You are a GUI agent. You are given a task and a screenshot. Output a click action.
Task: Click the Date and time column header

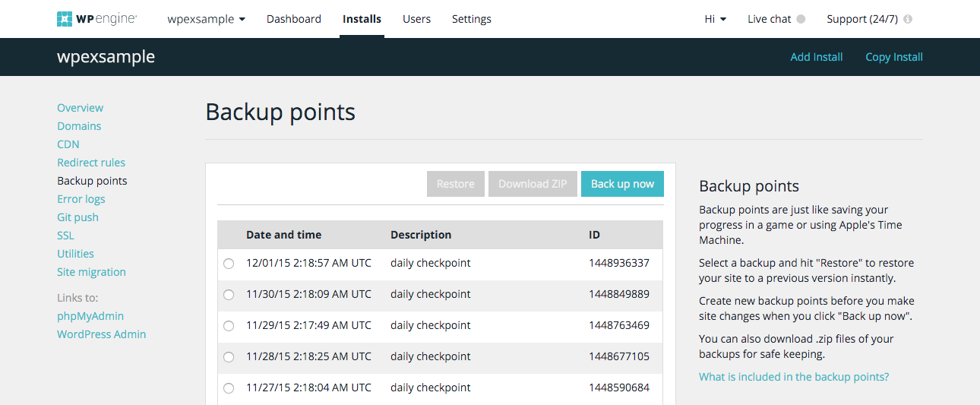tap(283, 235)
